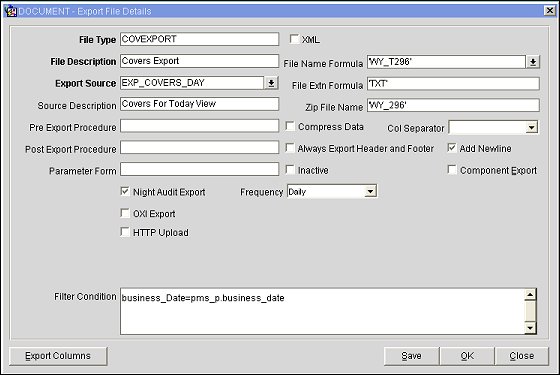The image size is (560, 375).
Task: Confirm with the OK button
Action: tap(467, 356)
